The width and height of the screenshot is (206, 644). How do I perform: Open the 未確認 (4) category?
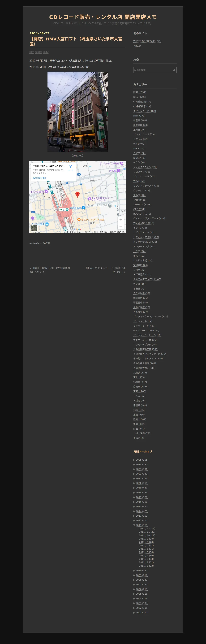pyautogui.click(x=139, y=438)
